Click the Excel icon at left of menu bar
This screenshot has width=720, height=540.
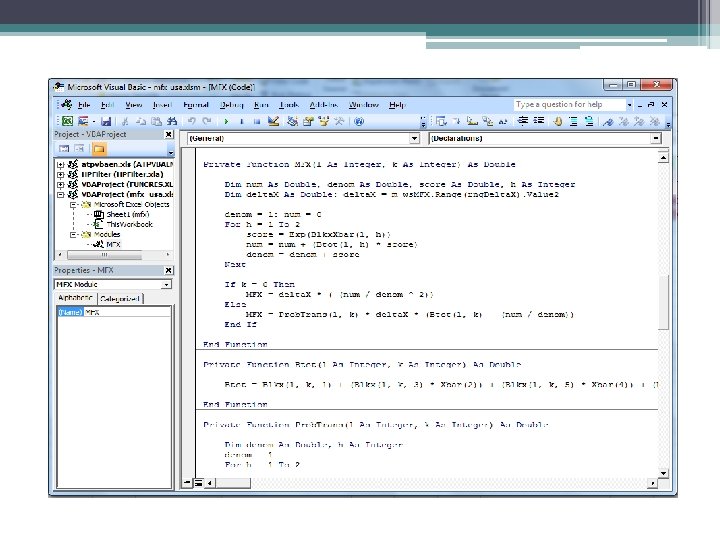[x=67, y=105]
